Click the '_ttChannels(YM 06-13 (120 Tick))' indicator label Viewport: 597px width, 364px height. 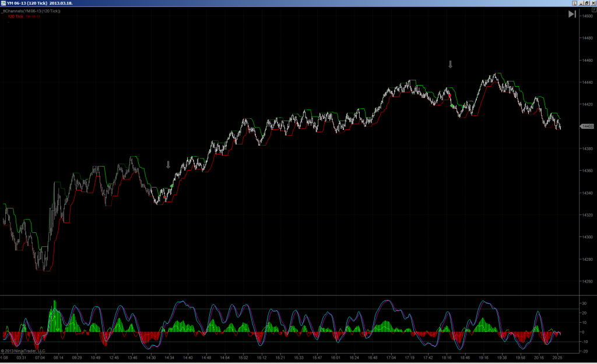tap(31, 11)
